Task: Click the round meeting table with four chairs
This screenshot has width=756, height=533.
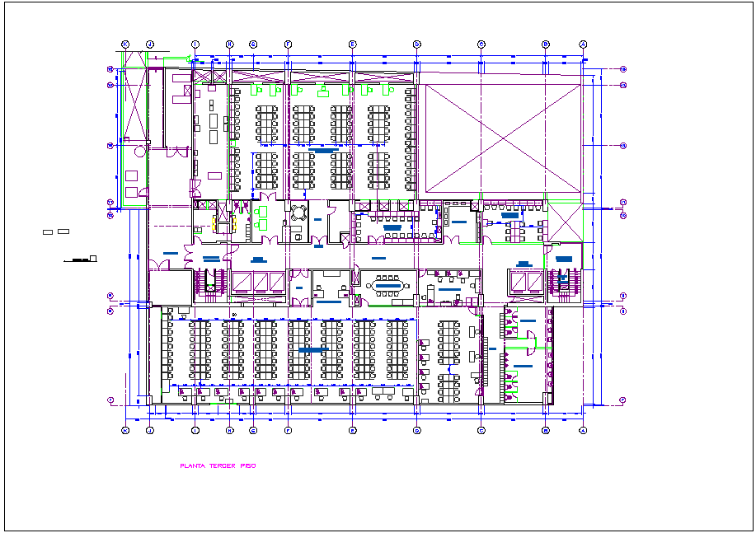Action: [298, 213]
